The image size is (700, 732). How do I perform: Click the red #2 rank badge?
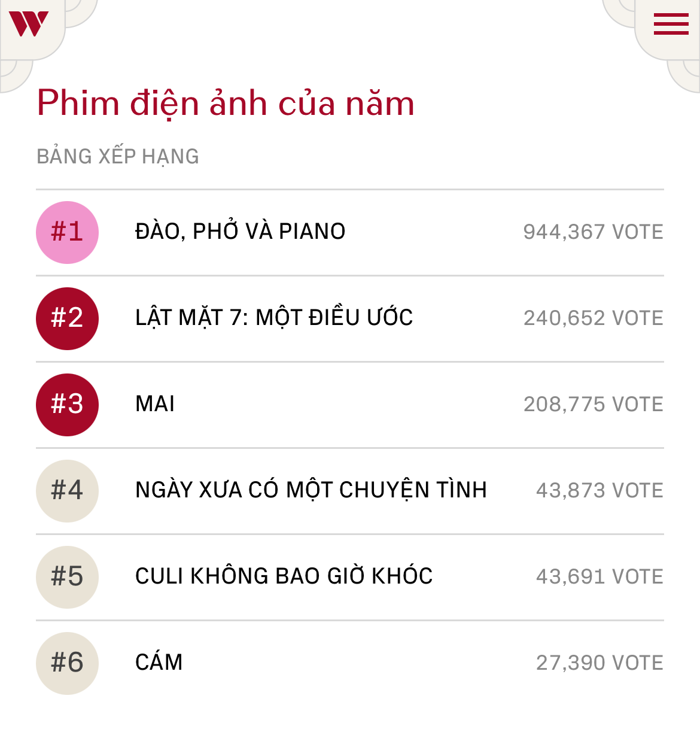67,318
